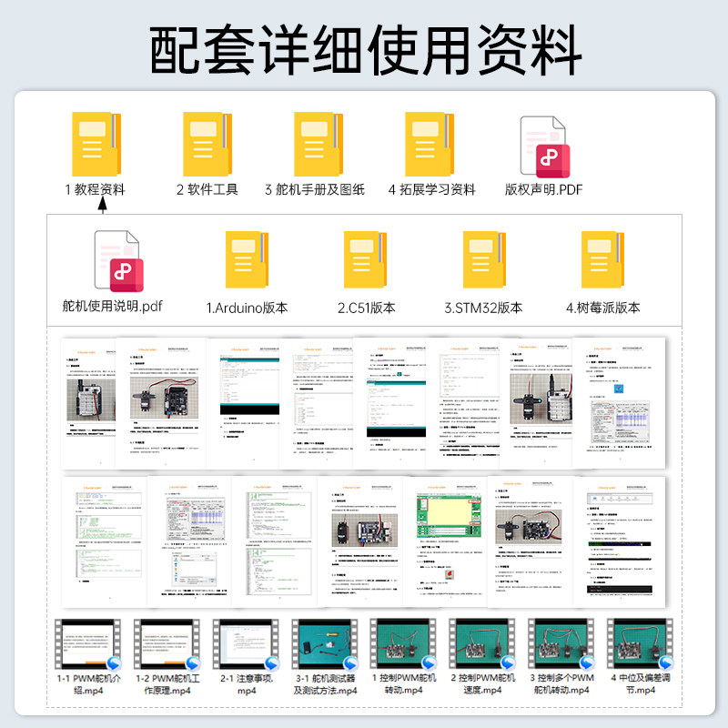Image resolution: width=728 pixels, height=728 pixels.
Task: Open the 1.Arduino版本 folder
Action: pyautogui.click(x=247, y=259)
